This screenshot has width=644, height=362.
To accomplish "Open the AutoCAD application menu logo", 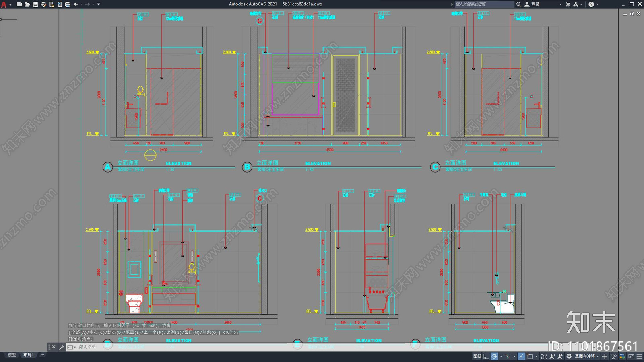I will tap(4, 4).
